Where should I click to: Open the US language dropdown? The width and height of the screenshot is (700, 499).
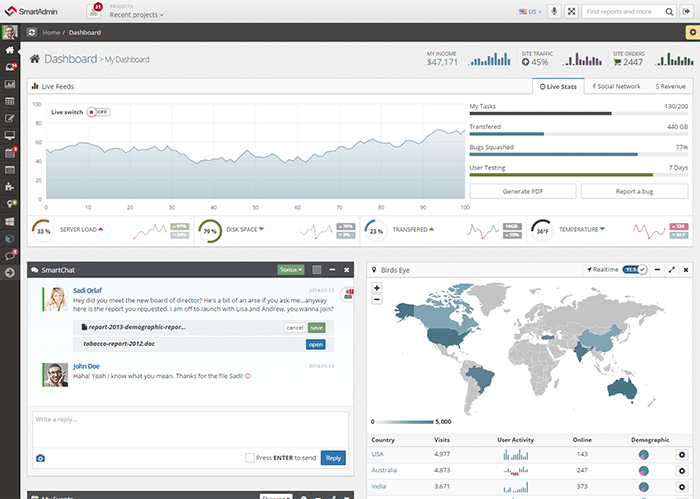[x=530, y=12]
